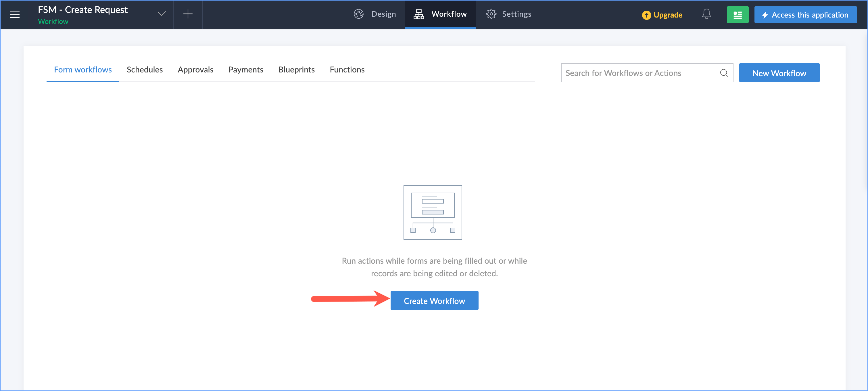Screen dimensions: 868x391
Task: Click the Settings gear icon
Action: [491, 14]
